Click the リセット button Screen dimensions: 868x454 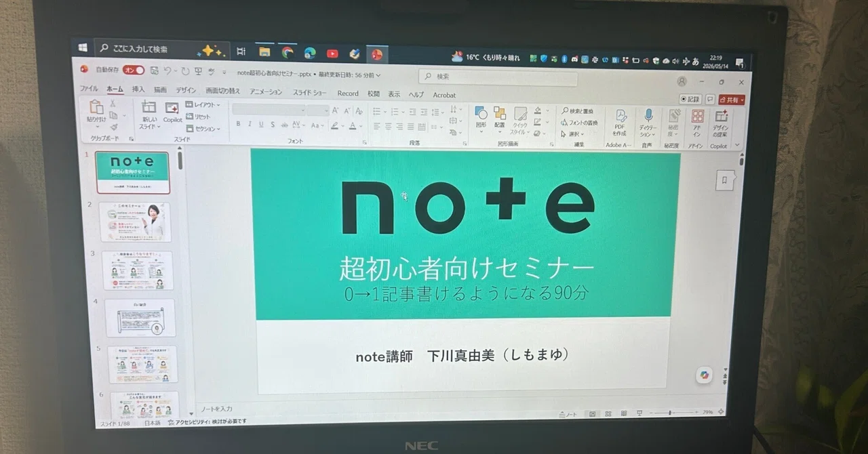tap(199, 117)
